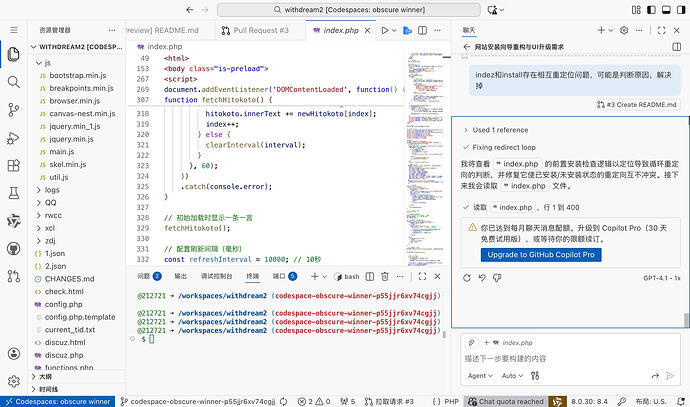Click the Run file play icon
Viewport: 690px width, 407px height.
[385, 30]
